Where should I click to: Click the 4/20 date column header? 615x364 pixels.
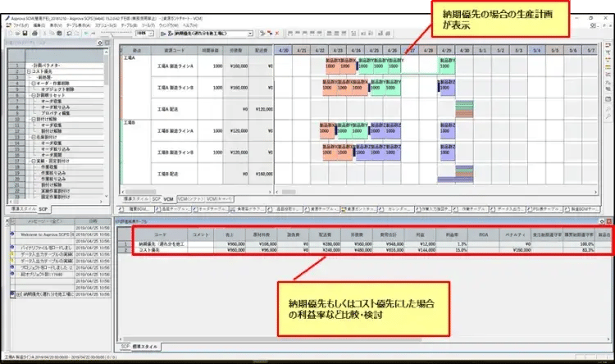pos(285,50)
